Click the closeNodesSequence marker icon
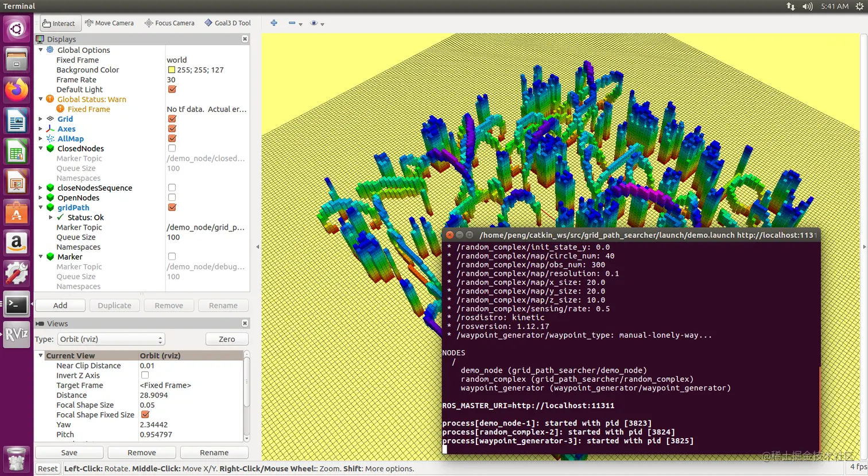The image size is (868, 476). click(x=50, y=188)
